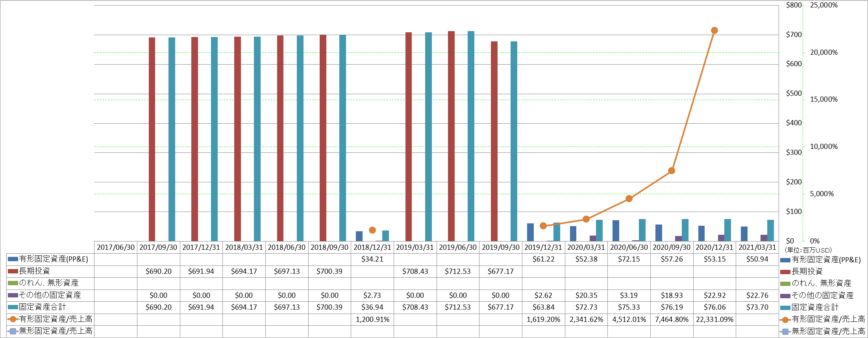This screenshot has height=338, width=868.
Task: Select the 1,200.91% ratio cell
Action: tap(372, 319)
